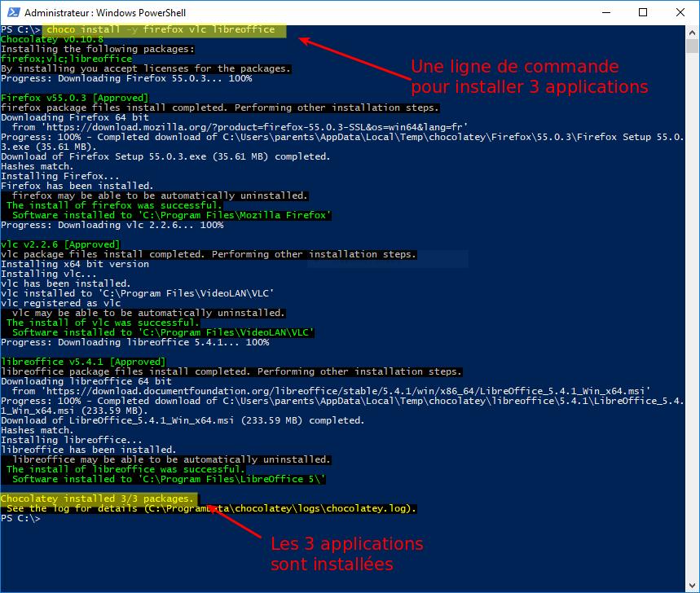The height and width of the screenshot is (593, 700).
Task: Close the PowerShell window
Action: (x=680, y=12)
